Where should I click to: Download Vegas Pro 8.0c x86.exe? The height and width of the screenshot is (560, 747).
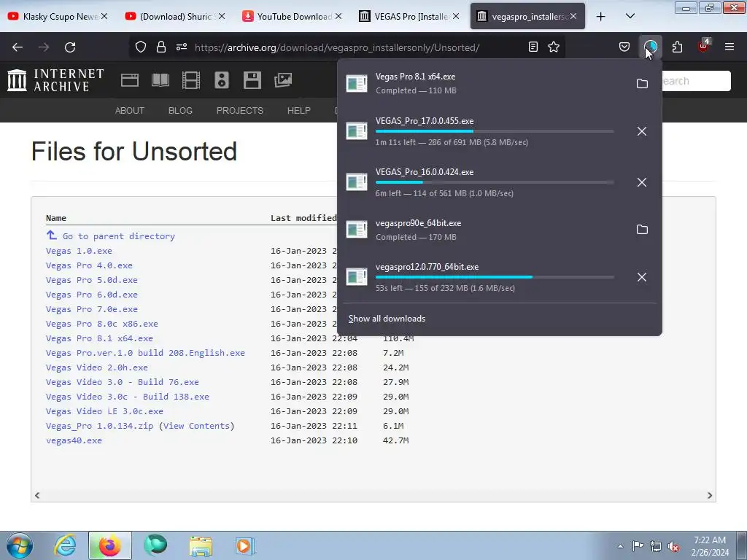pyautogui.click(x=102, y=324)
